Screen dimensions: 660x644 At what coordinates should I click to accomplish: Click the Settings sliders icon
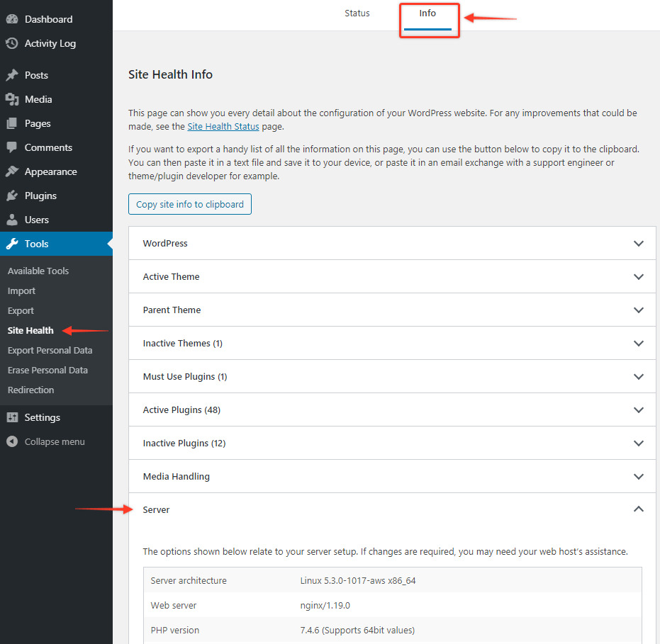[12, 417]
